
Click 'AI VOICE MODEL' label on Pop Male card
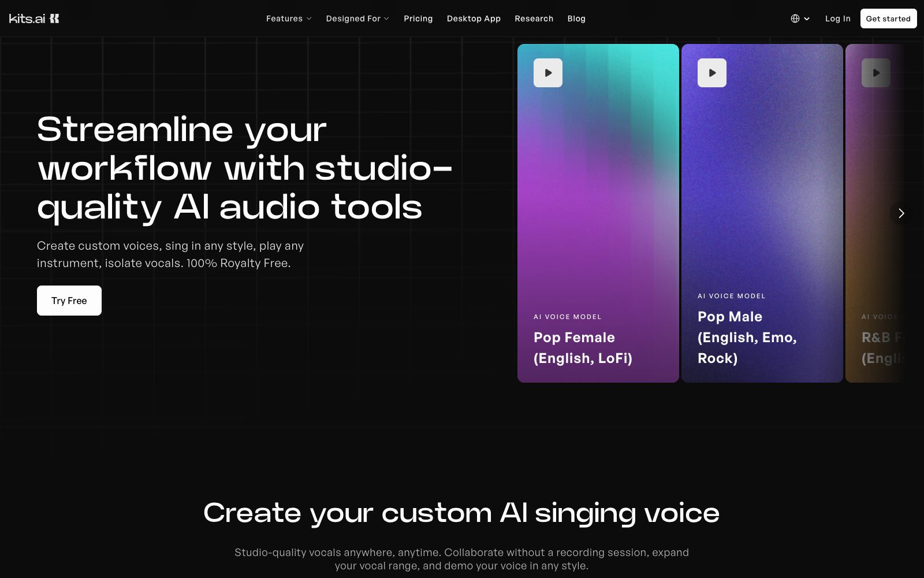pyautogui.click(x=732, y=296)
